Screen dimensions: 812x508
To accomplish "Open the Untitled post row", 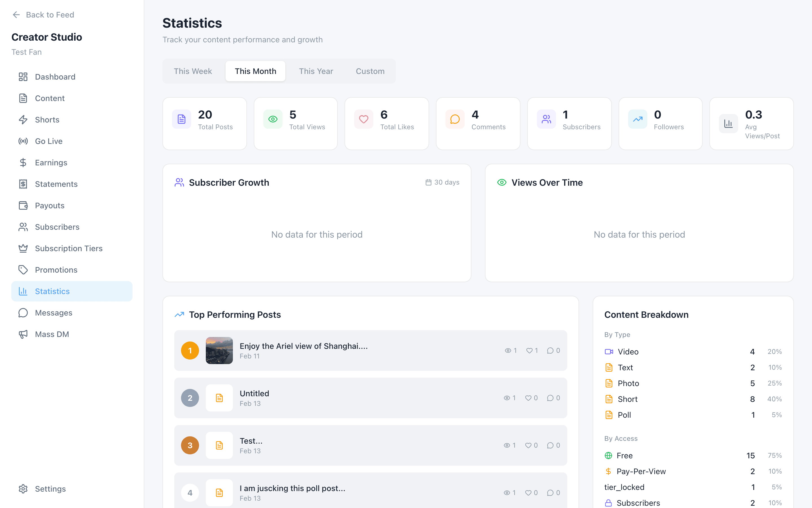I will pos(370,398).
